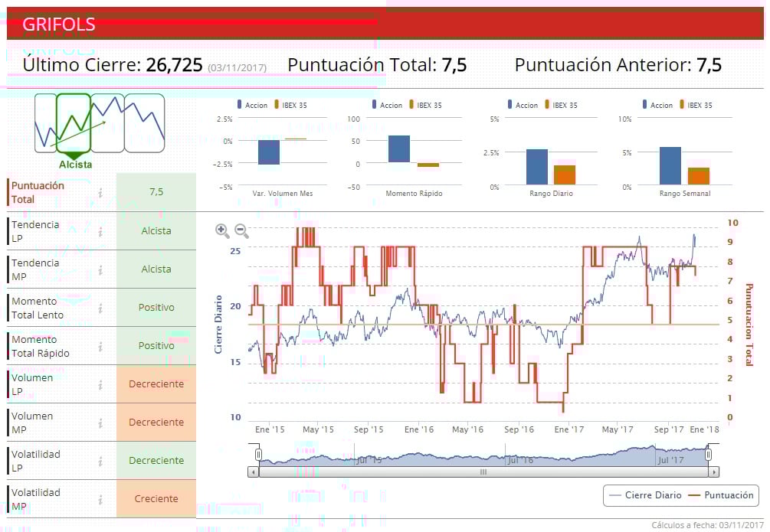Click the blue Accion bar in Var. Volumen Mes
The height and width of the screenshot is (532, 770).
point(269,152)
